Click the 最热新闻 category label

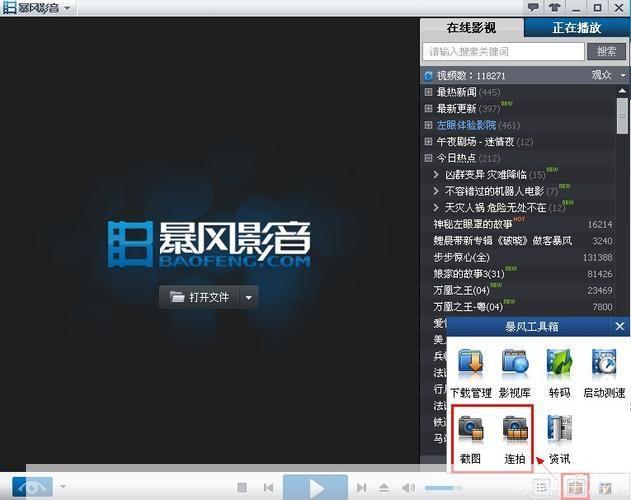tap(456, 92)
